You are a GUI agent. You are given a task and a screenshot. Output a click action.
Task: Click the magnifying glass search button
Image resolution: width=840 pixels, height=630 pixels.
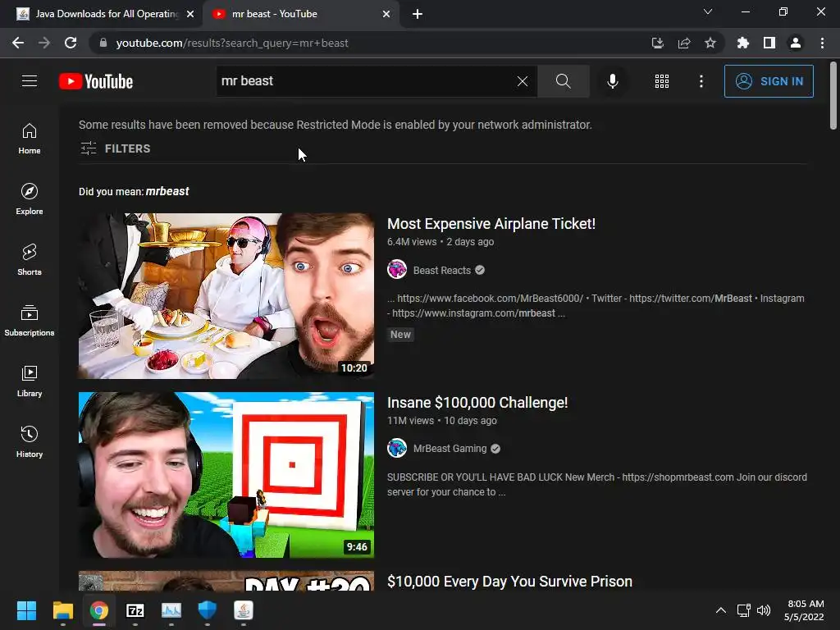(x=563, y=81)
